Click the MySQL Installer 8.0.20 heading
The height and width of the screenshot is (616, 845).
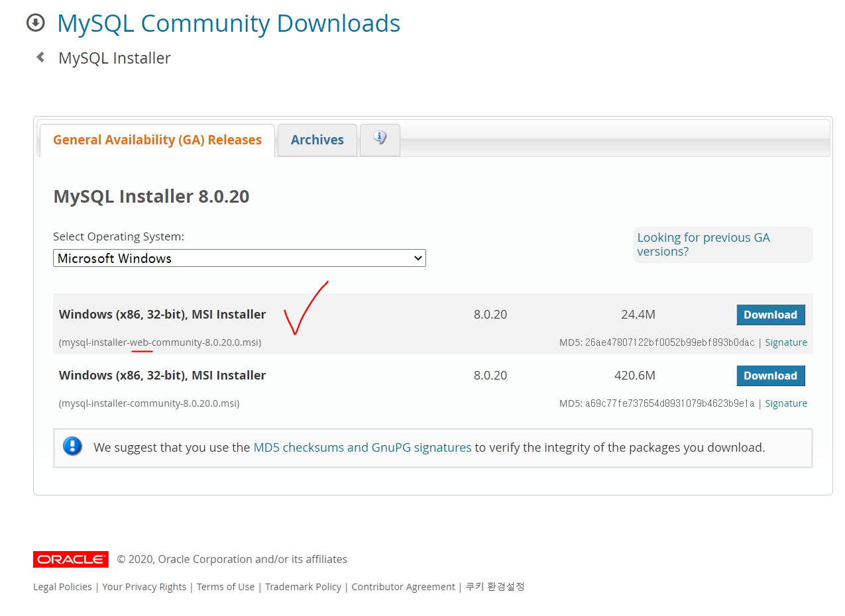coord(151,197)
